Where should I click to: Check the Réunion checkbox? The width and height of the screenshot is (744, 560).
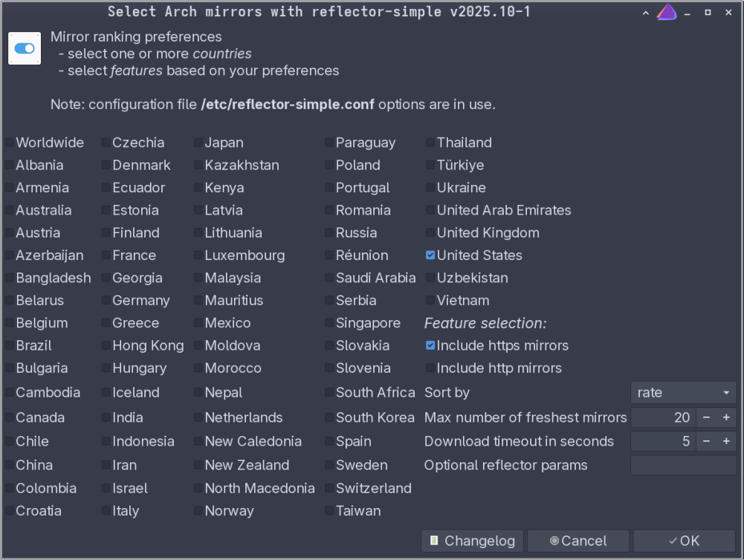tap(329, 255)
